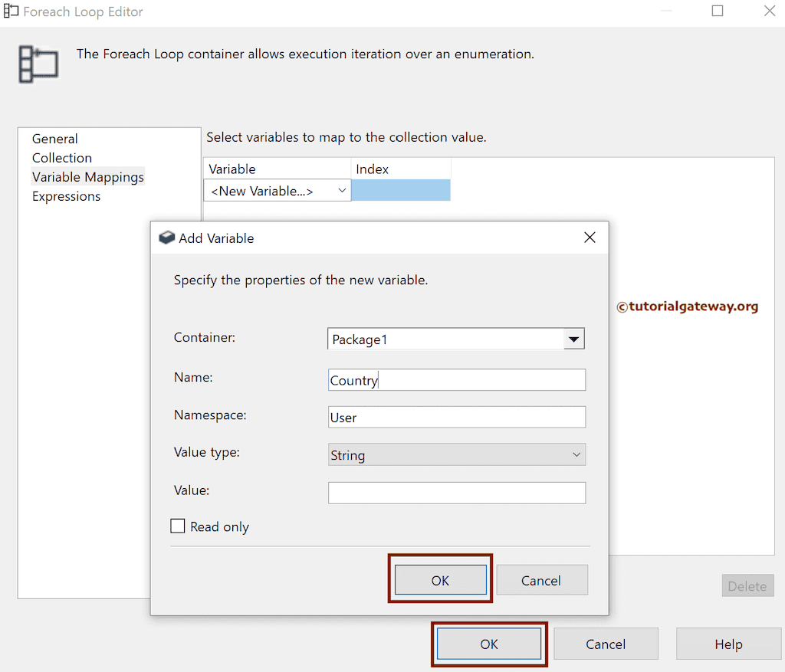This screenshot has height=672, width=785.
Task: Select the highlighted Index cell
Action: click(400, 190)
